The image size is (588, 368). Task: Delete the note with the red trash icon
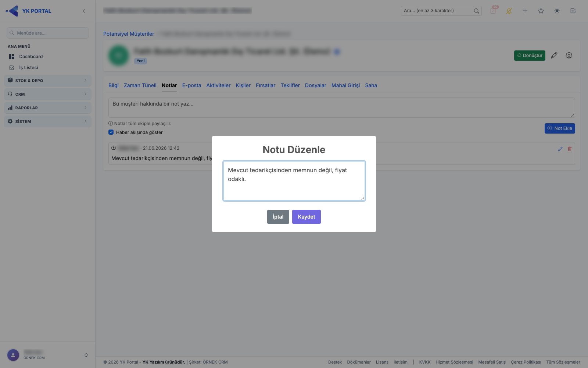570,149
